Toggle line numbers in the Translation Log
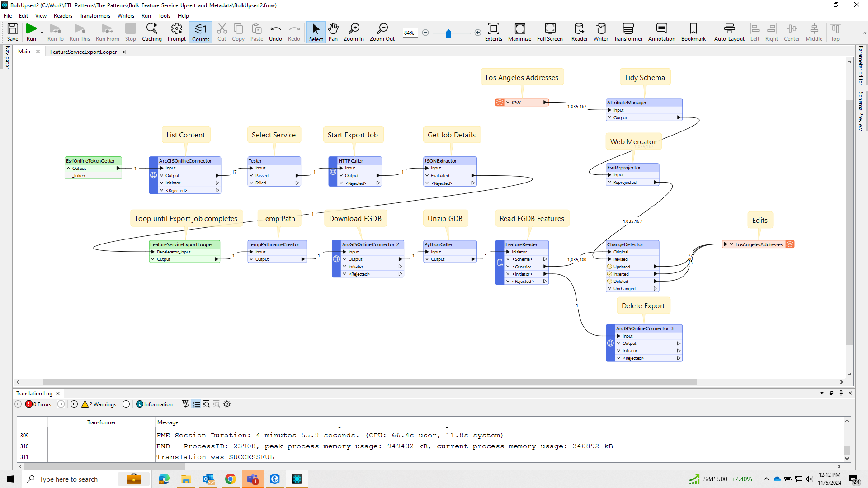The image size is (868, 488). coord(196,404)
